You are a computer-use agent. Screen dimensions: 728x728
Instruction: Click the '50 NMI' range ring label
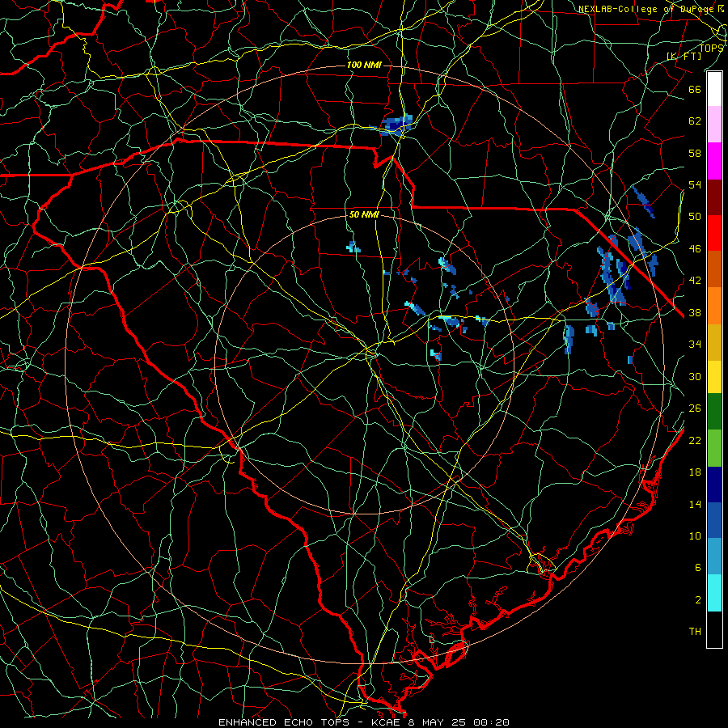[364, 214]
